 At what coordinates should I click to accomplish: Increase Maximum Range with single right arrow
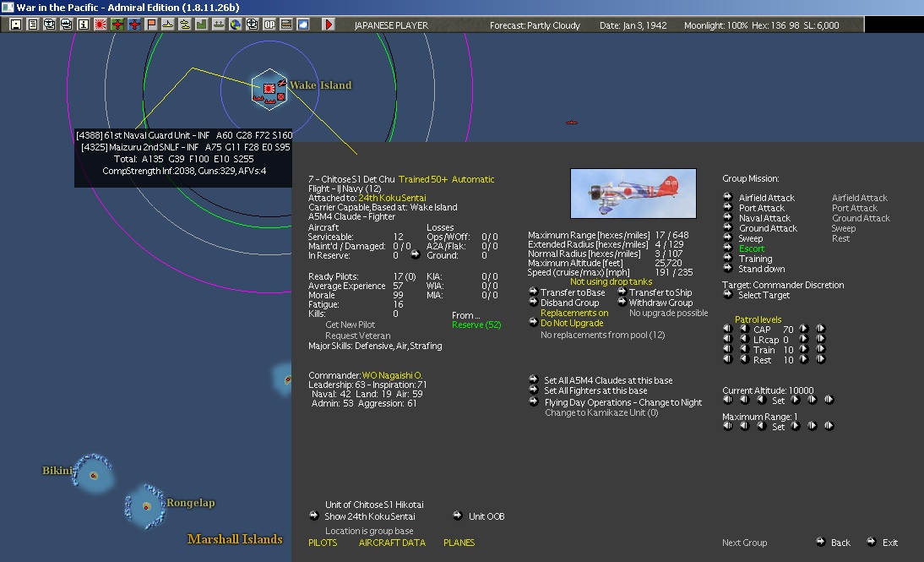pos(795,425)
